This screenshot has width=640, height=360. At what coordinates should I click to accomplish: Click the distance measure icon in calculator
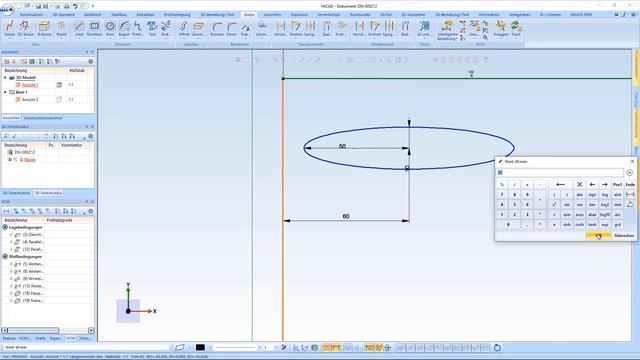pos(630,195)
